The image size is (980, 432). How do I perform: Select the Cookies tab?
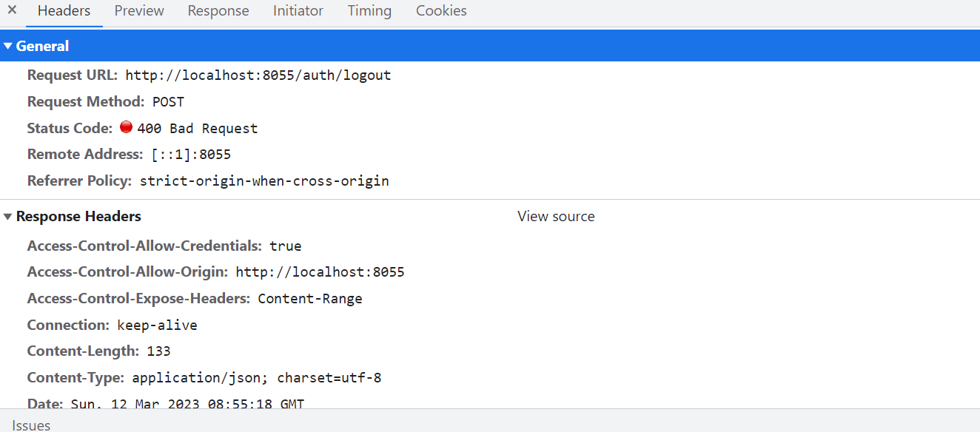click(x=440, y=10)
